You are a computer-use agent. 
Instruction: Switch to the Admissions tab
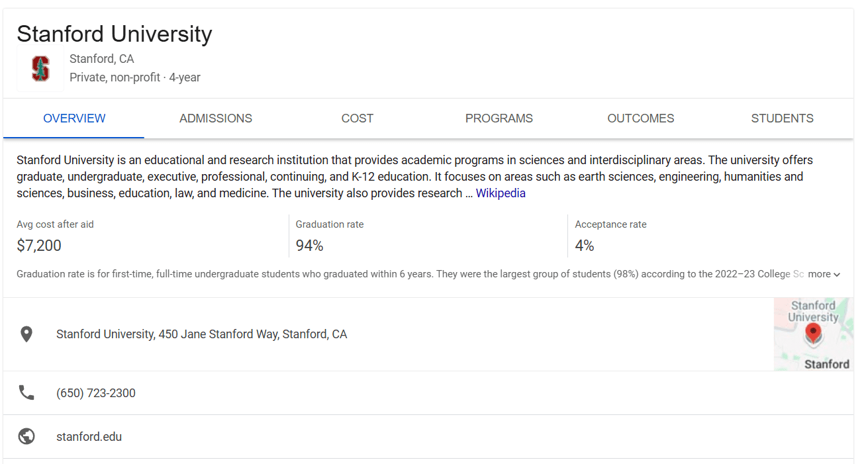tap(216, 118)
